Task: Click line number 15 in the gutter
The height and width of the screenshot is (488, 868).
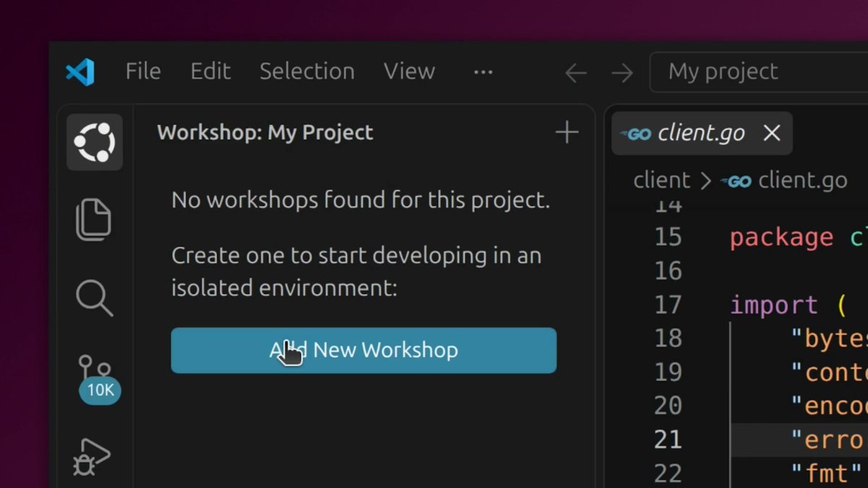Action: (x=668, y=237)
